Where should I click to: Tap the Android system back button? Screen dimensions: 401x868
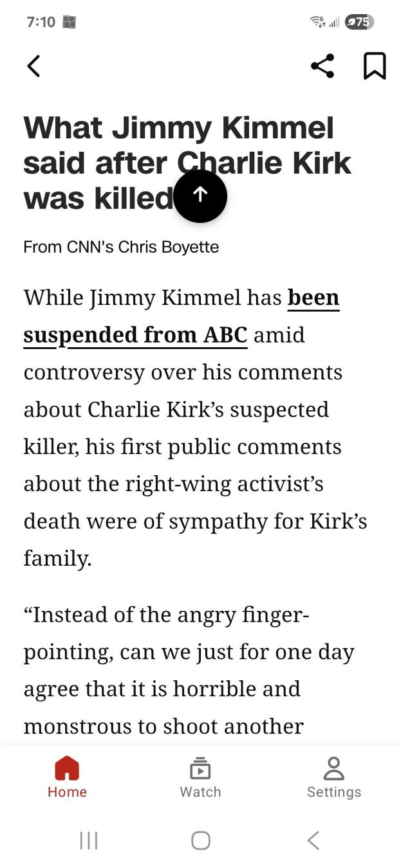click(x=313, y=840)
